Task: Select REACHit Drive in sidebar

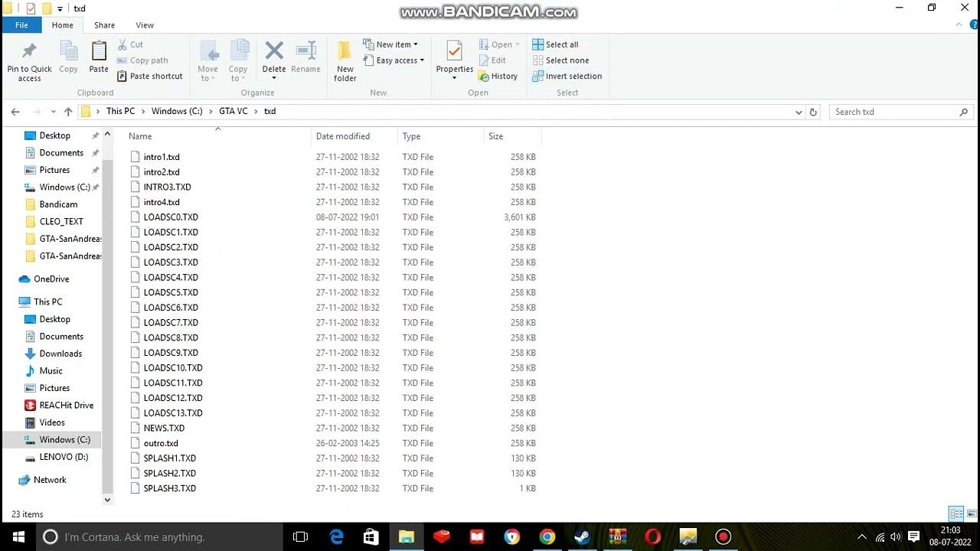Action: click(66, 405)
